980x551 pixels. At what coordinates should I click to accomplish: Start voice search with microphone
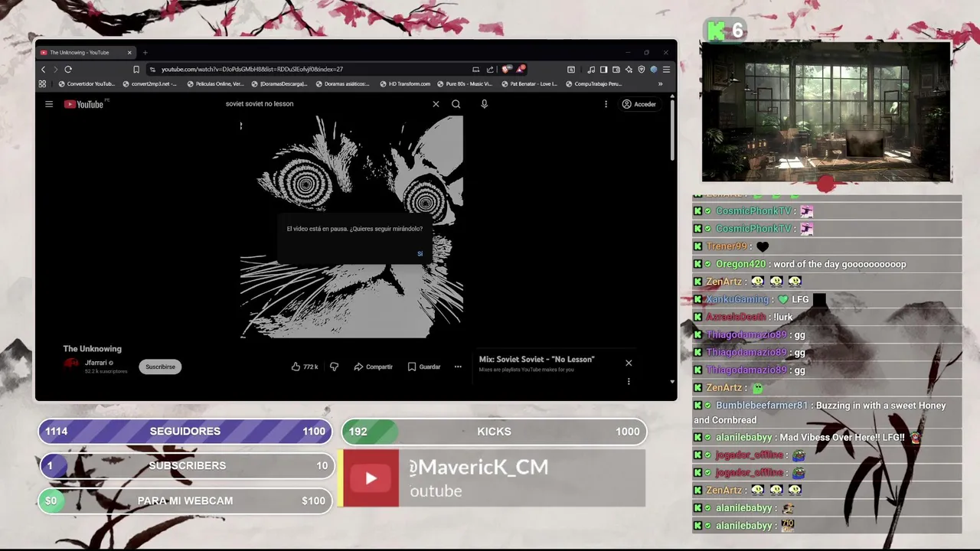click(x=484, y=104)
